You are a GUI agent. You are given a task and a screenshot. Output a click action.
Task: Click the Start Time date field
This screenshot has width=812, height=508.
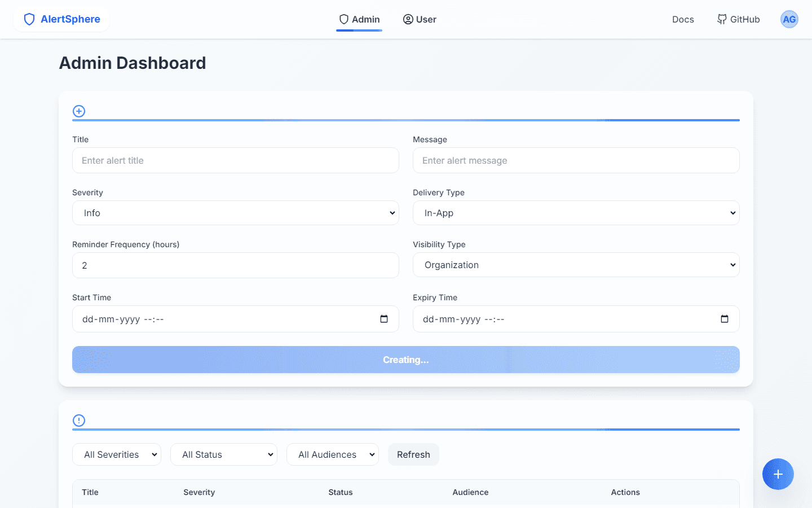[x=236, y=319]
